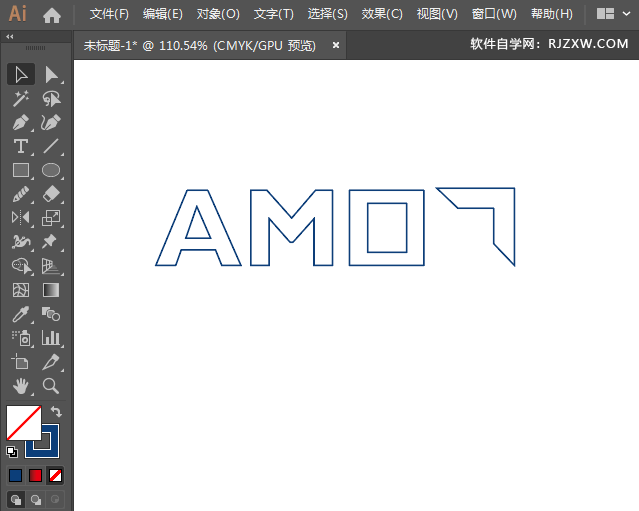Set paint to None (red slash)

56,474
